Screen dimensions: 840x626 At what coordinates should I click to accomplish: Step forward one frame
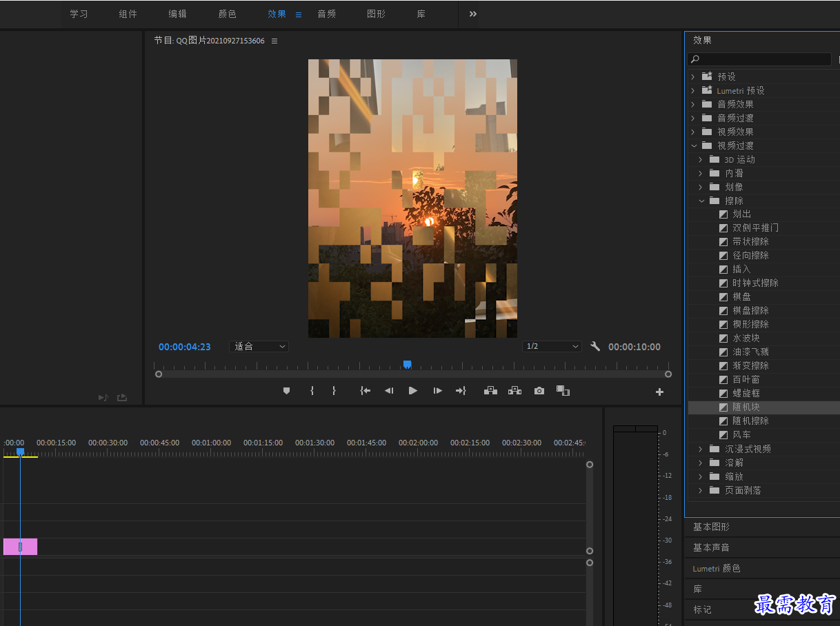437,391
